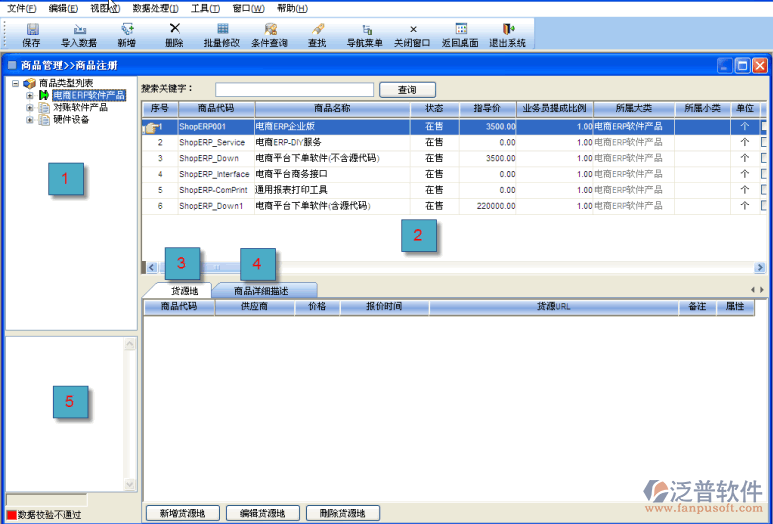
Task: Click the 所属大类 column header
Action: (x=634, y=108)
